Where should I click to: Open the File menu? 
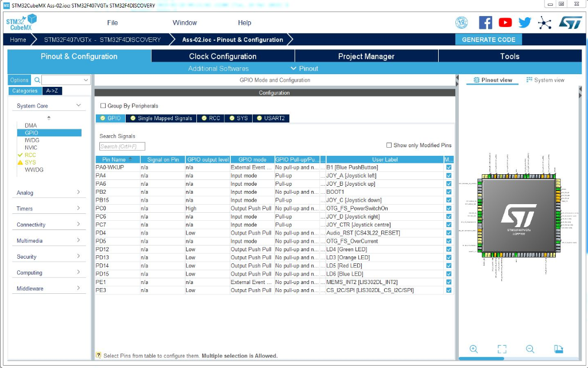[x=113, y=23]
